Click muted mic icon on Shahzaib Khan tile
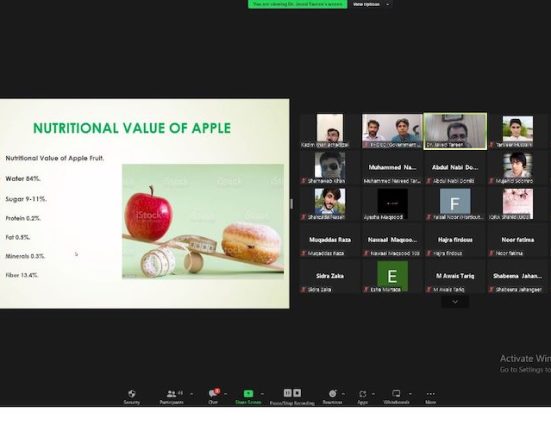The height and width of the screenshot is (431, 551). coord(303,181)
